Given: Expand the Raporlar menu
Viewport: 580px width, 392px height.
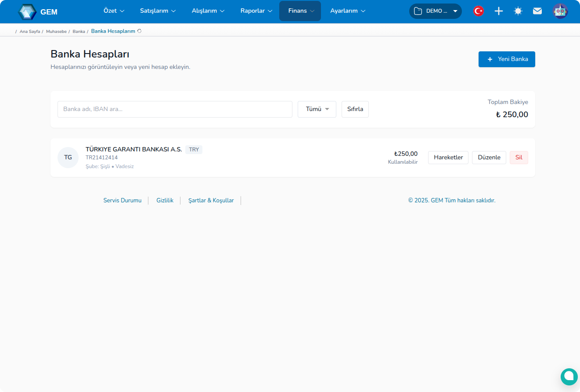Looking at the screenshot, I should pyautogui.click(x=256, y=11).
